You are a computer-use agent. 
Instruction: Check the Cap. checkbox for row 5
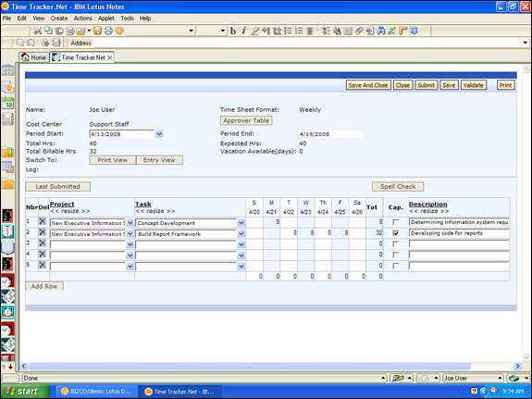click(x=395, y=266)
